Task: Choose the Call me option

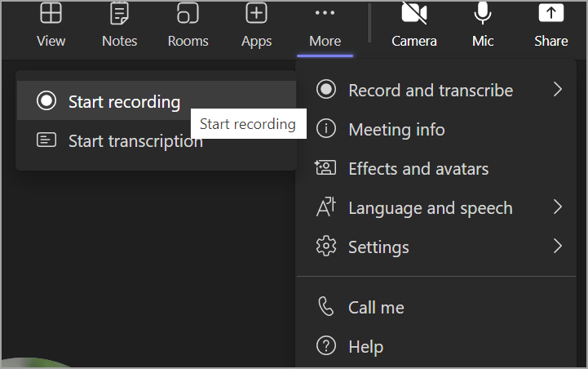Action: [x=376, y=307]
